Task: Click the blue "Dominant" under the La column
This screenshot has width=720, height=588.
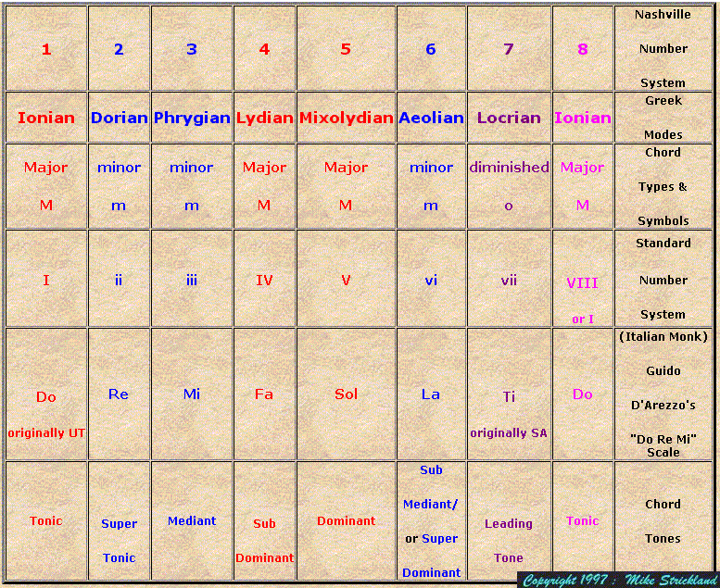Action: pyautogui.click(x=431, y=573)
